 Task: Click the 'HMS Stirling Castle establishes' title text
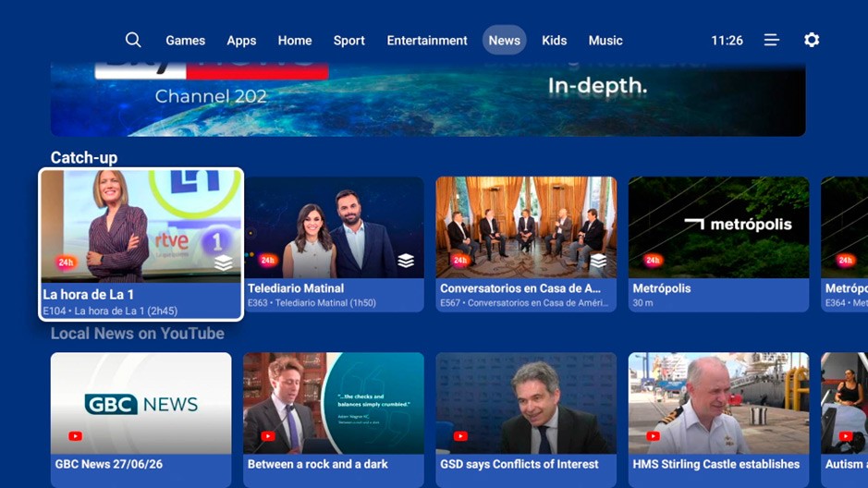pos(716,464)
